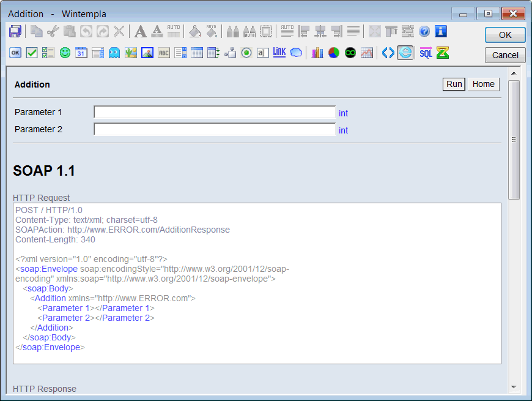This screenshot has width=532, height=401.
Task: Click the brick wall layout icon
Action: (x=408, y=32)
